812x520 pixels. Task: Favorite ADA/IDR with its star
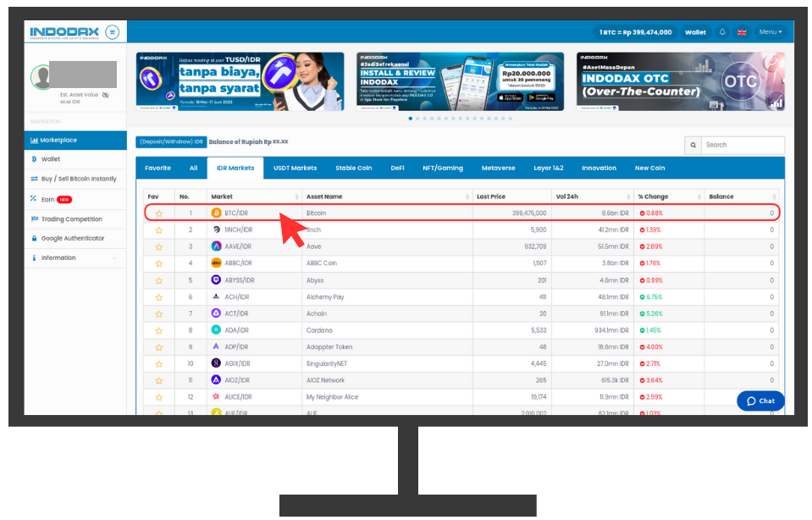(159, 330)
